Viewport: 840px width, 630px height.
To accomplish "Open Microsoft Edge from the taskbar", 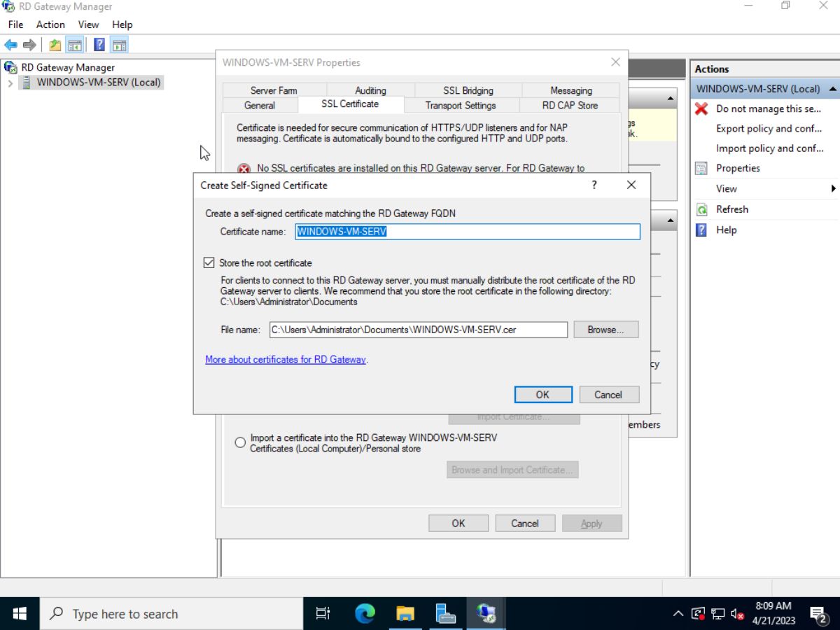I will (x=365, y=614).
